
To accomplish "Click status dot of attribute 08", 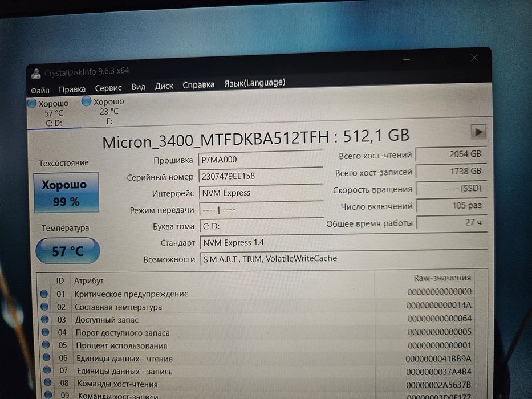I will coord(48,382).
